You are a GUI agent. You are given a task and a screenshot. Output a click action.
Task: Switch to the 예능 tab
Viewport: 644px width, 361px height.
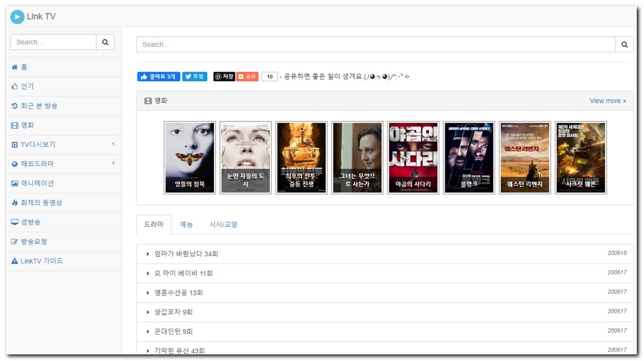(186, 224)
